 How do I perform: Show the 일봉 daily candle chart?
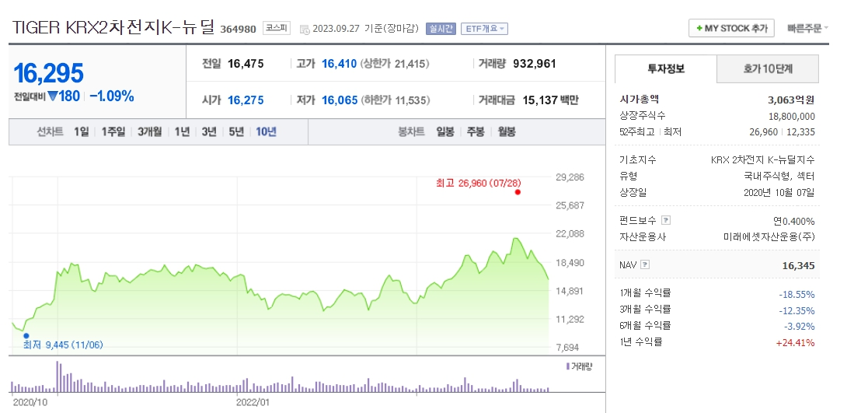(445, 131)
